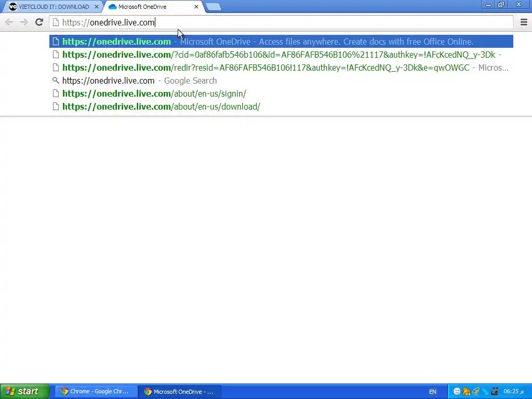Switch to Chrome - Google Chrome taskbar window
The image size is (532, 399).
[95, 392]
